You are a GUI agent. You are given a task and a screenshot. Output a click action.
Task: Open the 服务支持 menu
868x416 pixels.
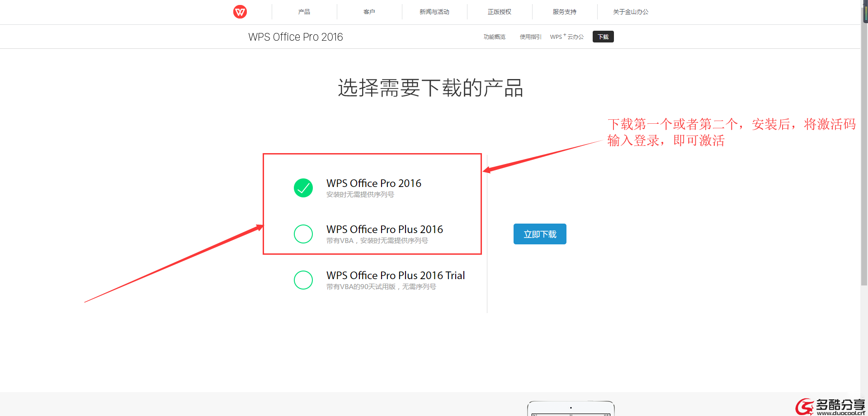tap(565, 12)
